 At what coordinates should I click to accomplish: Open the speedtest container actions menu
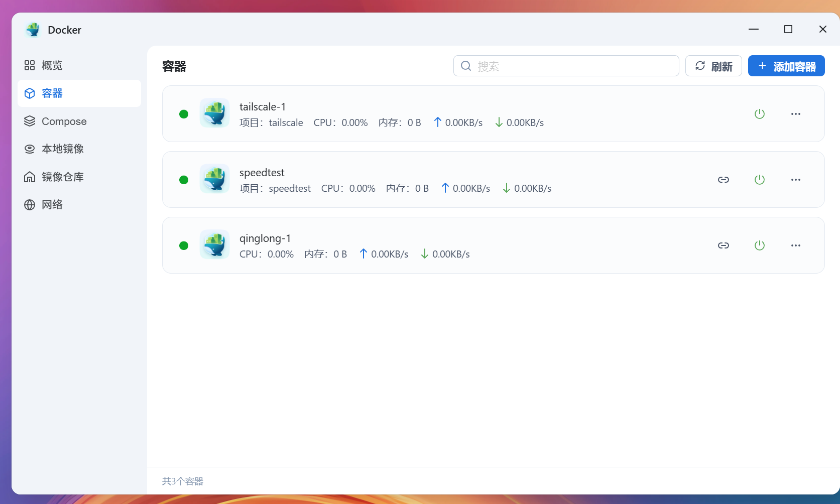796,179
